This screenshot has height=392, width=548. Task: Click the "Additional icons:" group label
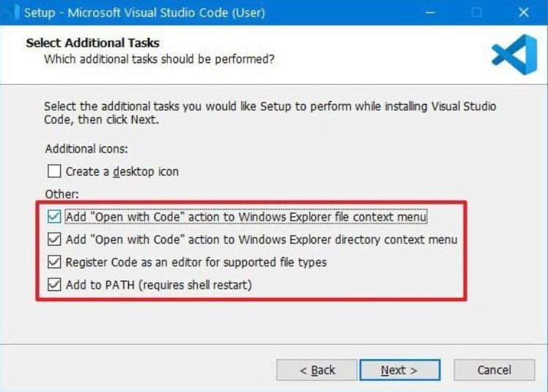pos(86,149)
